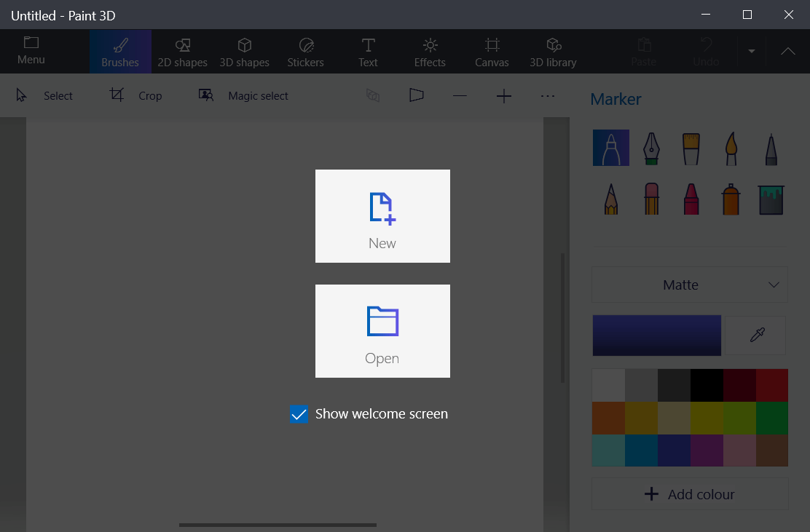The height and width of the screenshot is (532, 810).
Task: Open the 2D shapes tab
Action: click(x=182, y=52)
